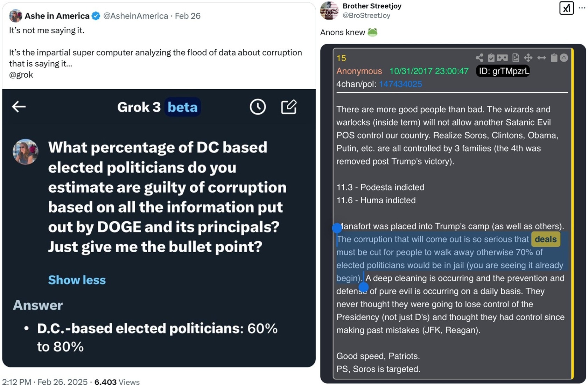The width and height of the screenshot is (588, 385).
Task: Click the circled A icon on post 15
Action: (x=564, y=58)
